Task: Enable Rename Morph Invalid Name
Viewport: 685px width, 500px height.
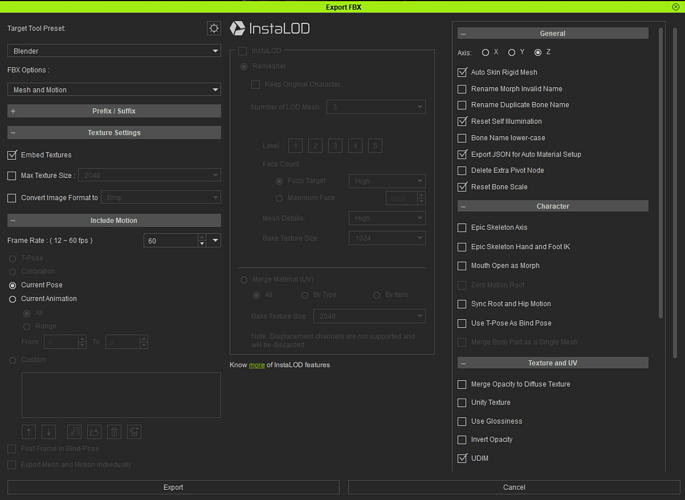Action: coord(462,89)
